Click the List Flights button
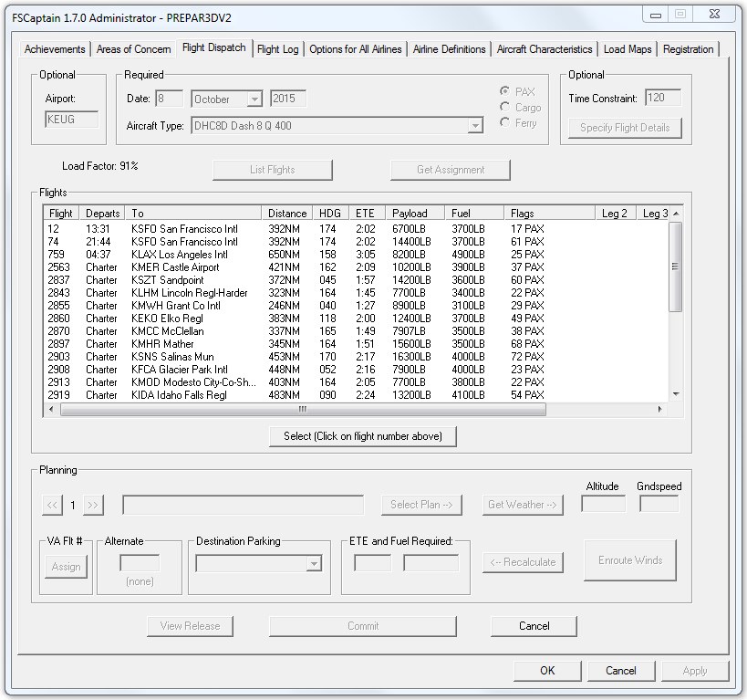 (x=273, y=170)
